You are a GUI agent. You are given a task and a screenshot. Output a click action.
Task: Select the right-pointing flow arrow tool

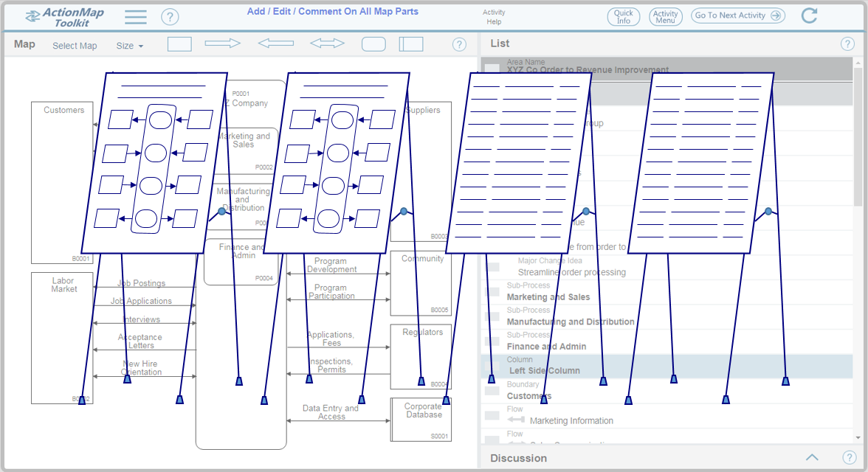223,44
